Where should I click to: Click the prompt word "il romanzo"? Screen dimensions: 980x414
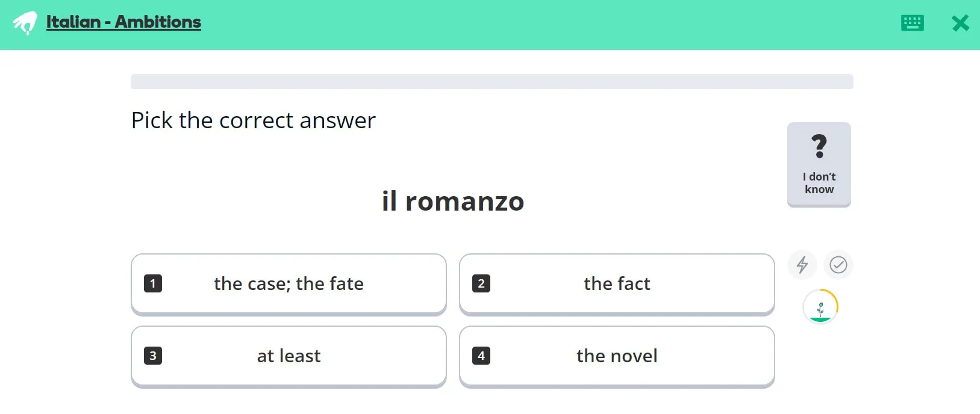[453, 202]
